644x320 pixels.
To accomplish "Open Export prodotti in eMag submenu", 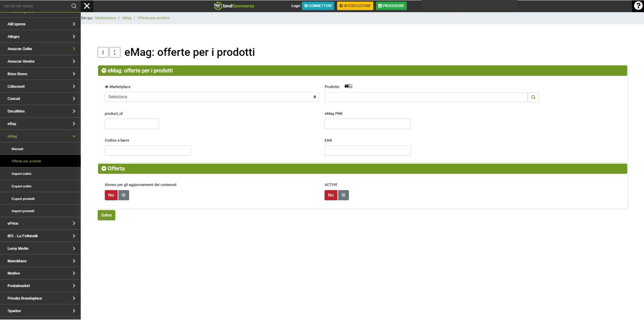I will [23, 199].
